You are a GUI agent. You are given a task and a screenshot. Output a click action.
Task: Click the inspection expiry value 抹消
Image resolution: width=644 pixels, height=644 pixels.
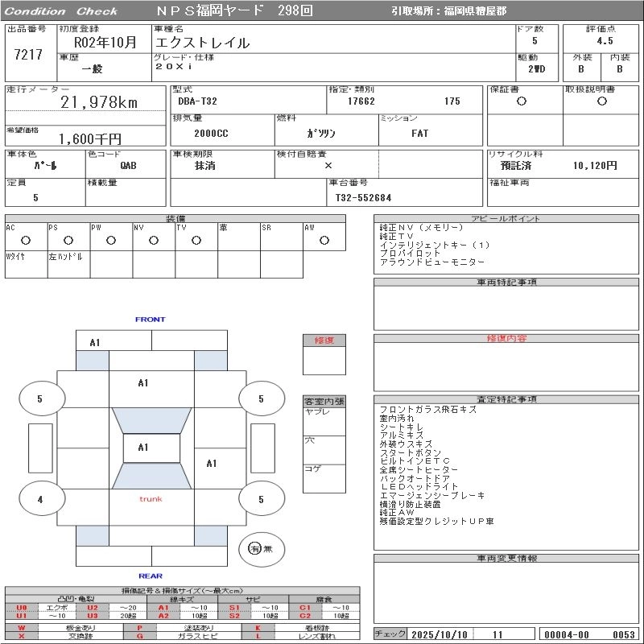point(205,166)
